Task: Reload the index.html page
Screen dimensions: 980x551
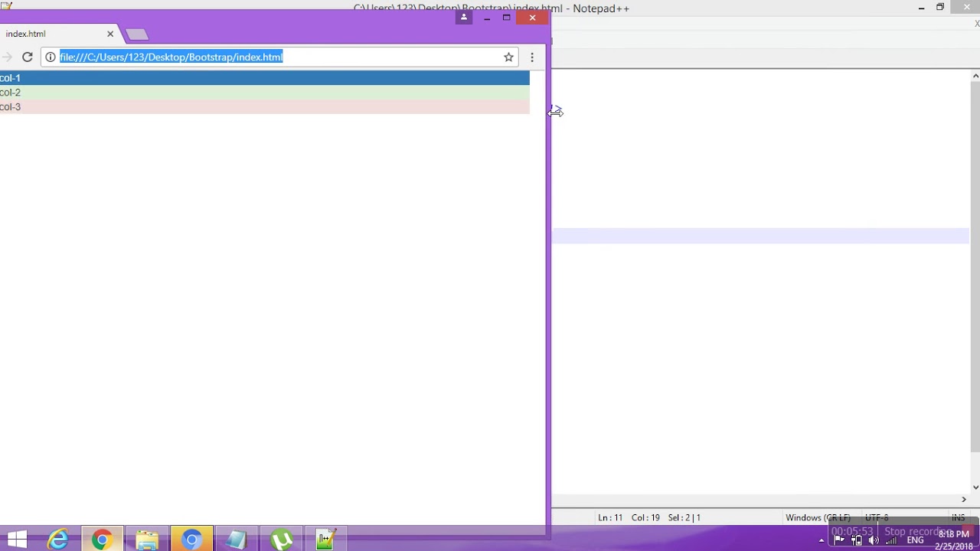Action: (x=28, y=57)
